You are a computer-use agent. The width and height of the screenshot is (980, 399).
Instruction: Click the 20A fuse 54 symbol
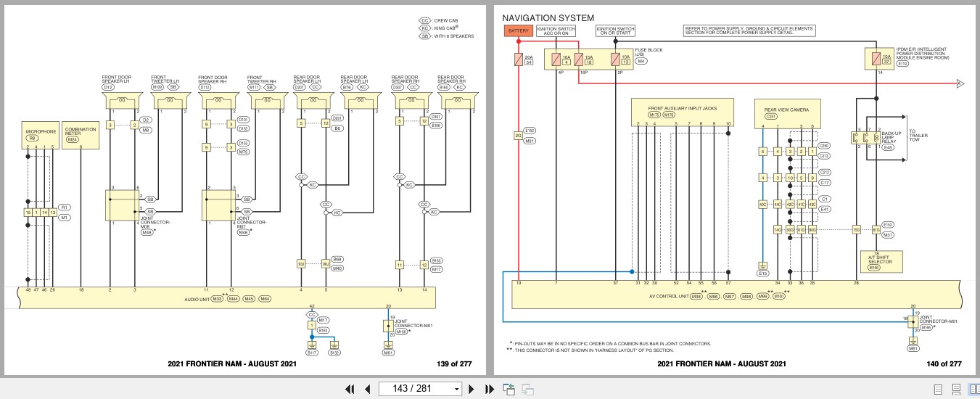pos(519,59)
